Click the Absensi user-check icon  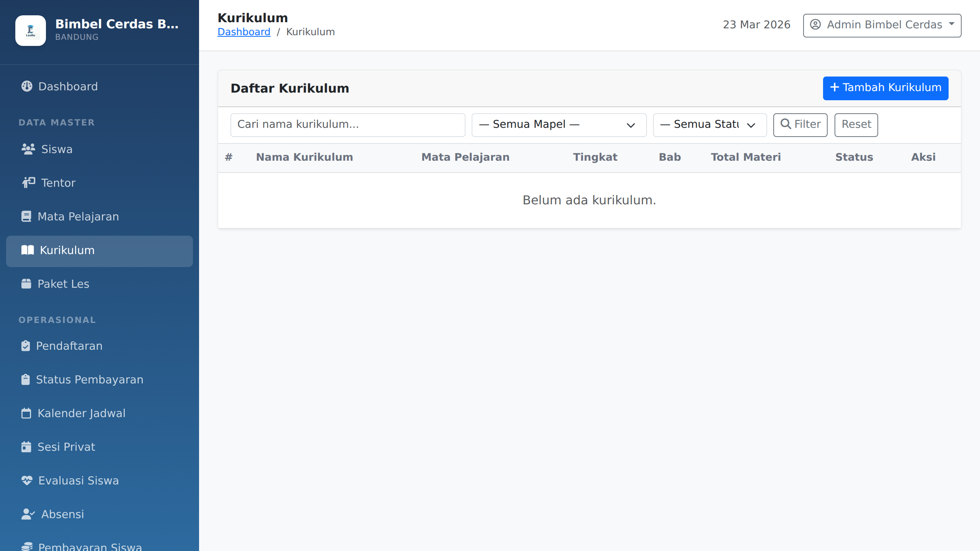click(28, 514)
